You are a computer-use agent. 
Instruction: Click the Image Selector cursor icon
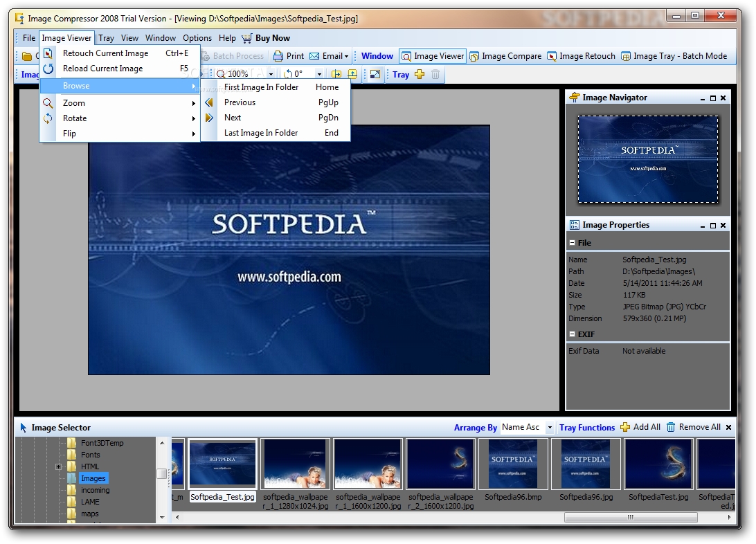tap(23, 428)
